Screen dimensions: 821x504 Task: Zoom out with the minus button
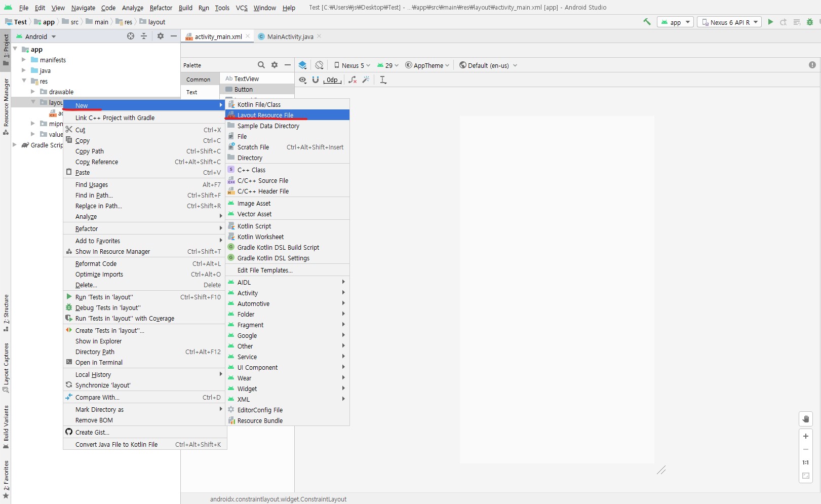tap(806, 449)
